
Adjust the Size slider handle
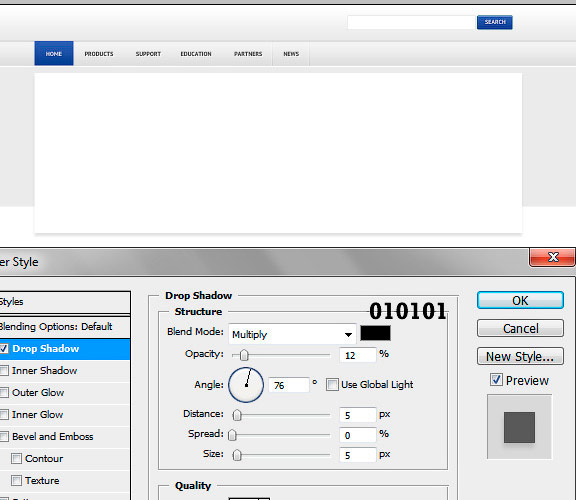[x=237, y=455]
